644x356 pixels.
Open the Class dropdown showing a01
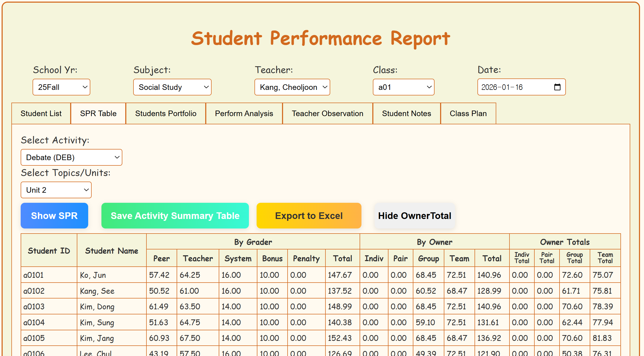403,87
